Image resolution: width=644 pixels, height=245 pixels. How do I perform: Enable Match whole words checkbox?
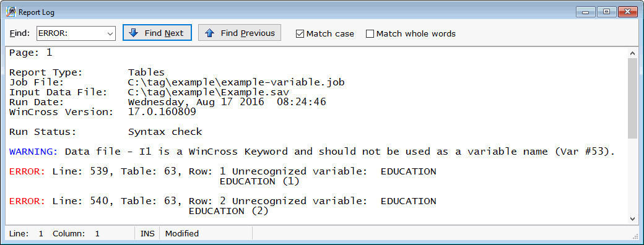[370, 33]
